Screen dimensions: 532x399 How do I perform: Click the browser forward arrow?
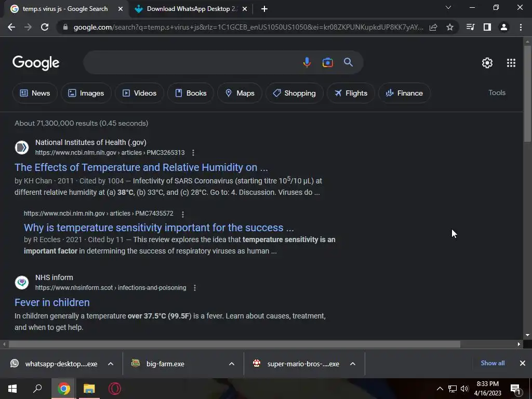click(x=28, y=27)
